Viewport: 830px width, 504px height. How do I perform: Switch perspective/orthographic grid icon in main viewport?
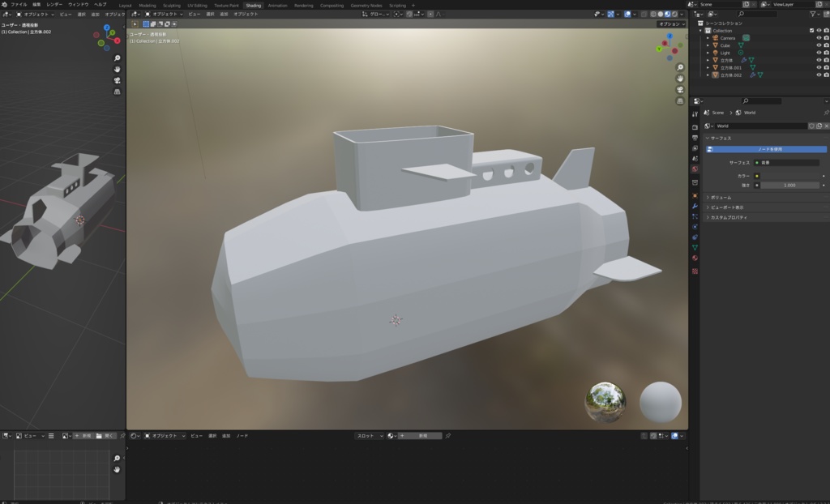point(680,100)
